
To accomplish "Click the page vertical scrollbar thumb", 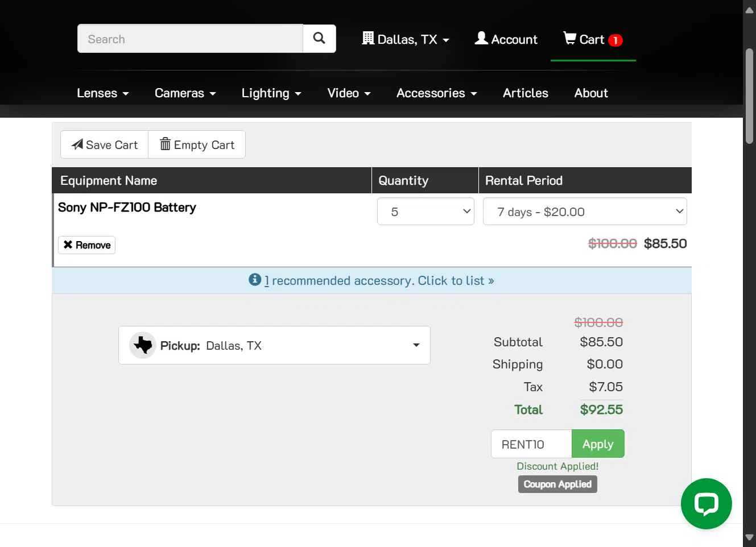I will tap(749, 96).
